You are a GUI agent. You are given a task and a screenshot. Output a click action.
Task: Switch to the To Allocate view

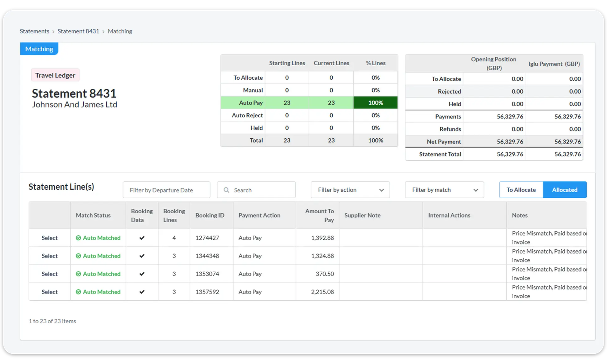tap(521, 190)
